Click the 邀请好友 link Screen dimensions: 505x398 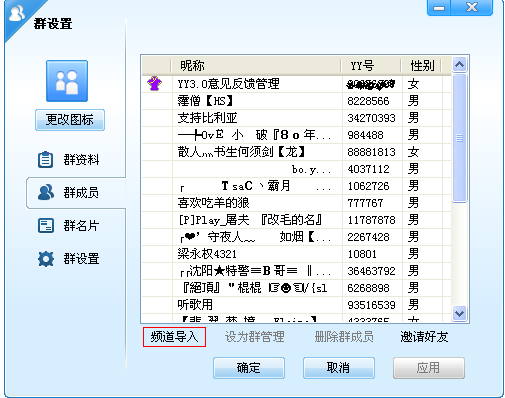click(x=424, y=337)
